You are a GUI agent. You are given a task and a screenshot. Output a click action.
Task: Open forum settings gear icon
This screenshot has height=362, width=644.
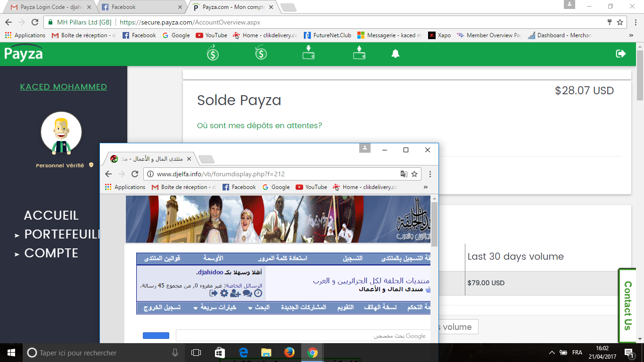[x=224, y=293]
